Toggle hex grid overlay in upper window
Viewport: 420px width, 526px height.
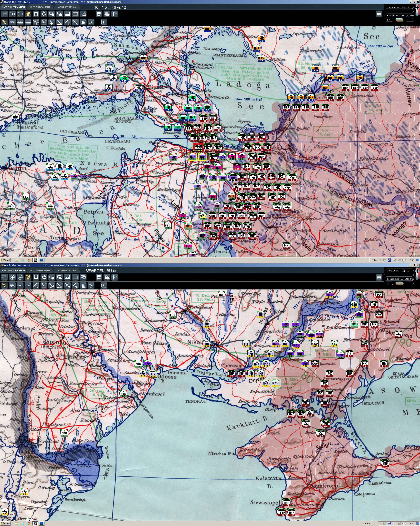[x=28, y=14]
